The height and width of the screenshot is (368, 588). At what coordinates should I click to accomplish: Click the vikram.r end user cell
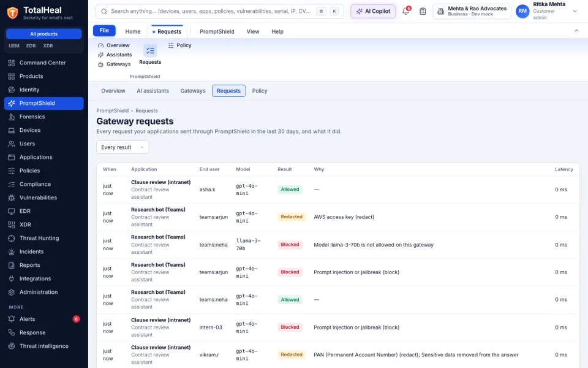[x=209, y=355]
